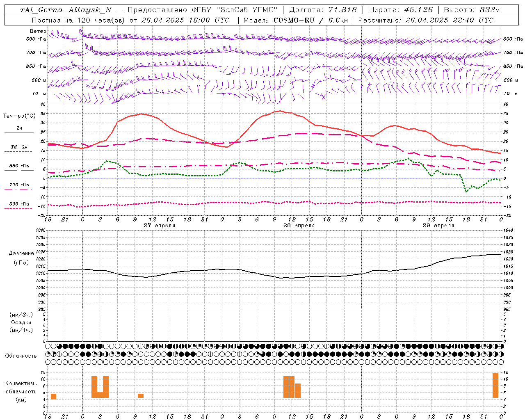Click the small orange convective bar near 9h 27 апреля
Screen dimensions: 525x420
pyautogui.click(x=141, y=396)
